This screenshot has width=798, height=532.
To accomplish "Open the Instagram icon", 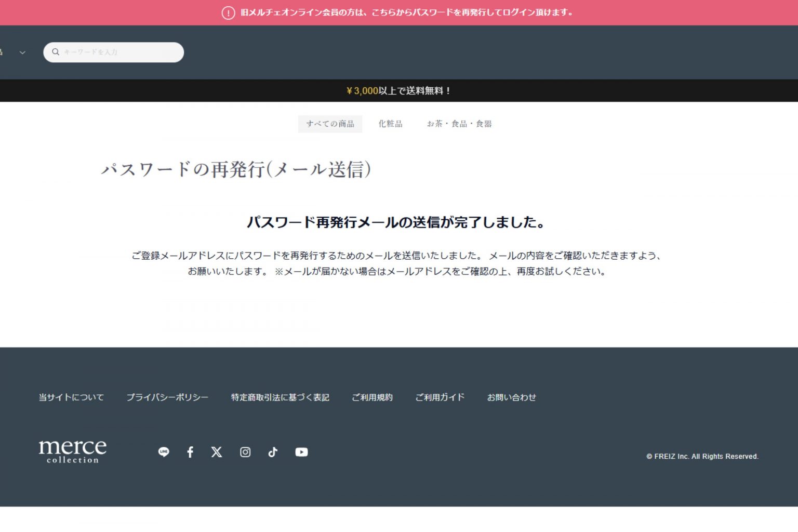I will (245, 452).
